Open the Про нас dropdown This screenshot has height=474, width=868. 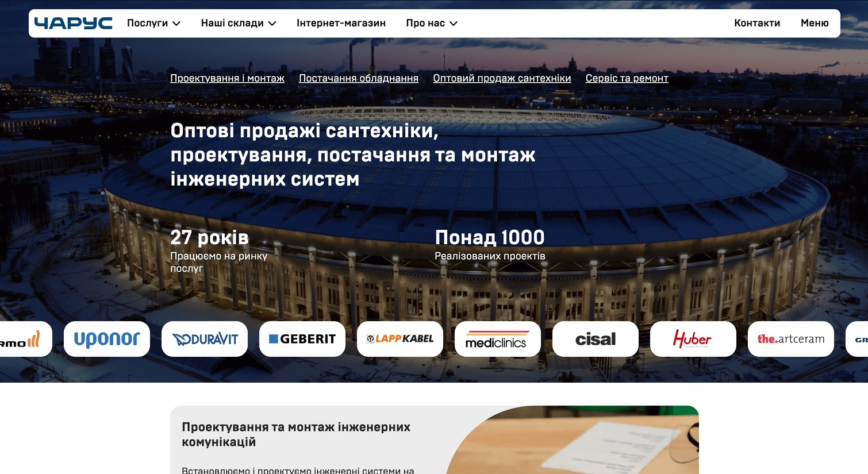pyautogui.click(x=432, y=23)
